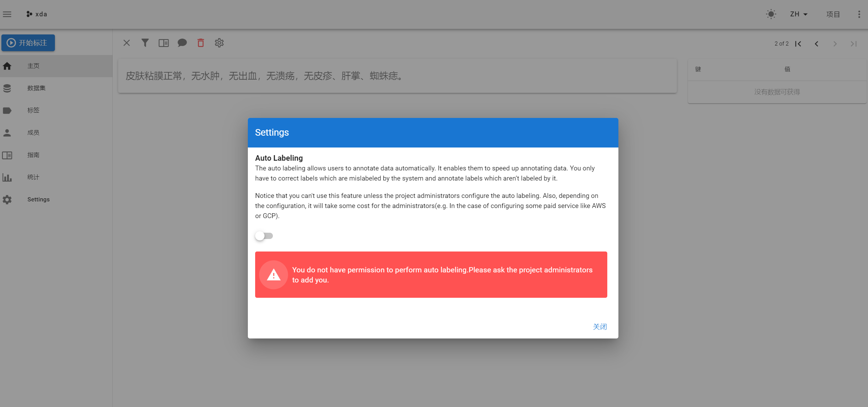This screenshot has width=868, height=407.
Task: Click the side-by-side view icon
Action: coord(163,42)
